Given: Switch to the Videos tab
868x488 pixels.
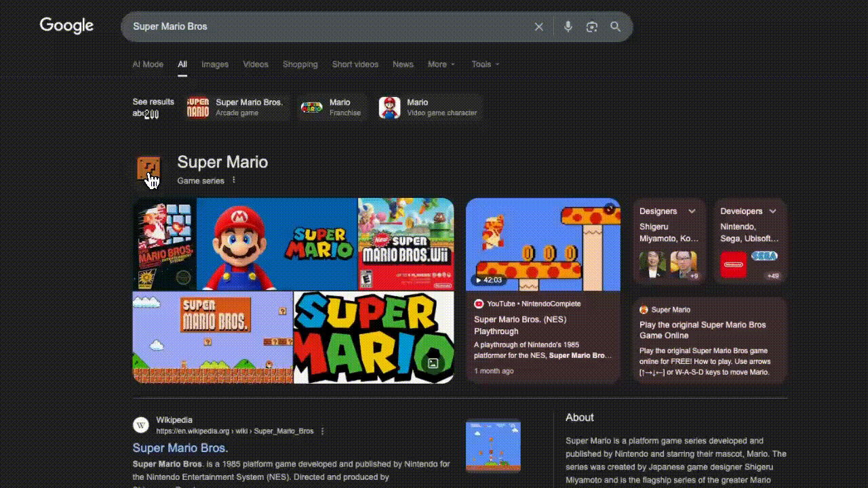Looking at the screenshot, I should click(x=255, y=64).
